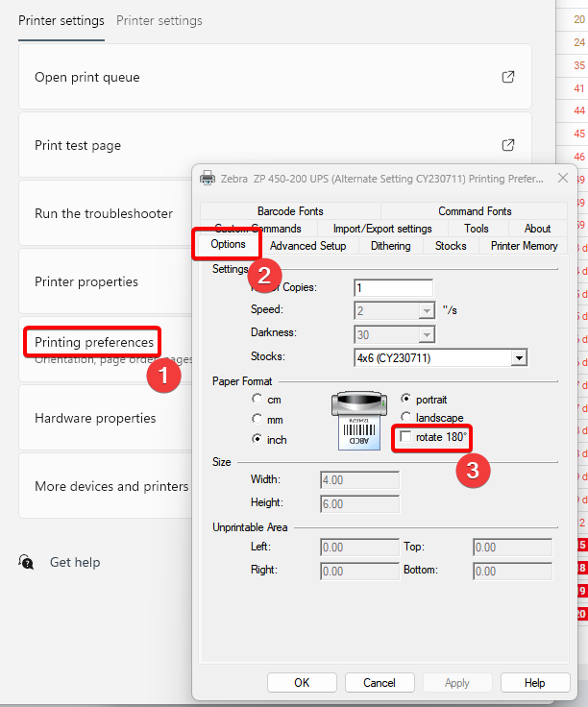Click the number of copies input field
The image size is (588, 707).
pos(392,288)
